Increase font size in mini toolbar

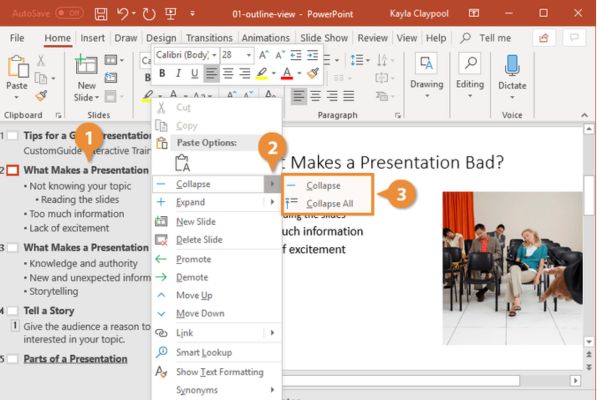(263, 55)
